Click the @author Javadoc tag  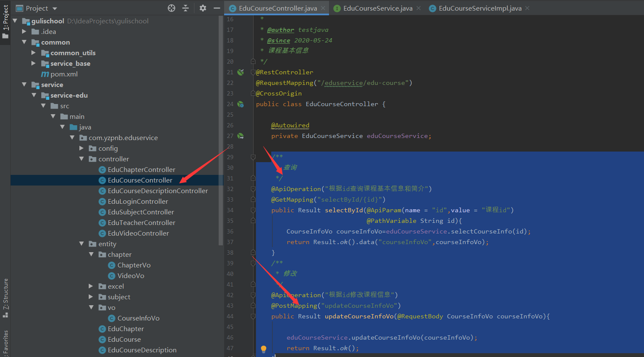click(281, 30)
